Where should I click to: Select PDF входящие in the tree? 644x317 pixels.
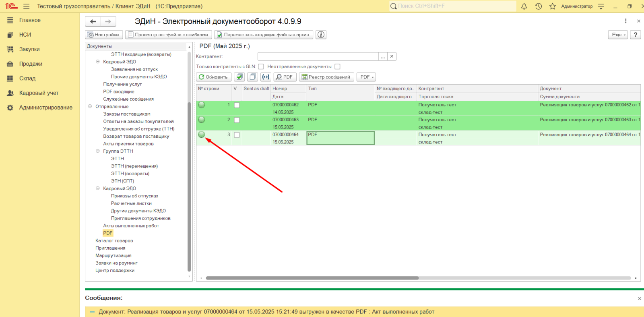[119, 91]
